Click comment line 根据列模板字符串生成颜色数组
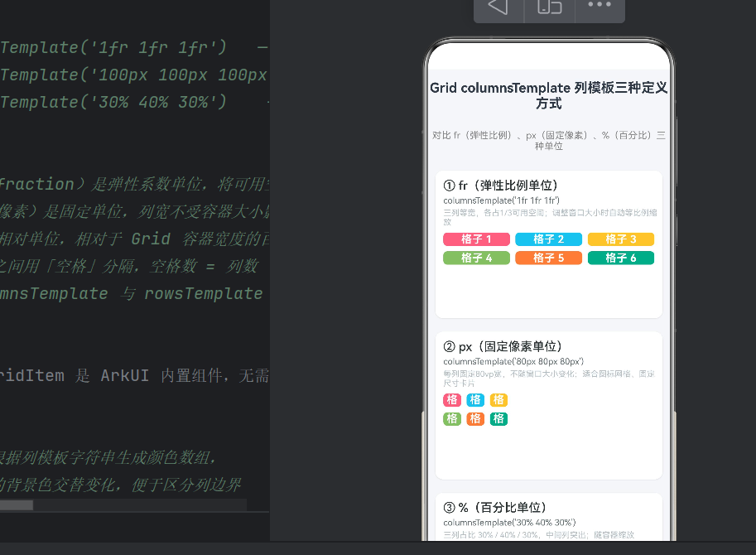756x555 pixels. (108, 457)
